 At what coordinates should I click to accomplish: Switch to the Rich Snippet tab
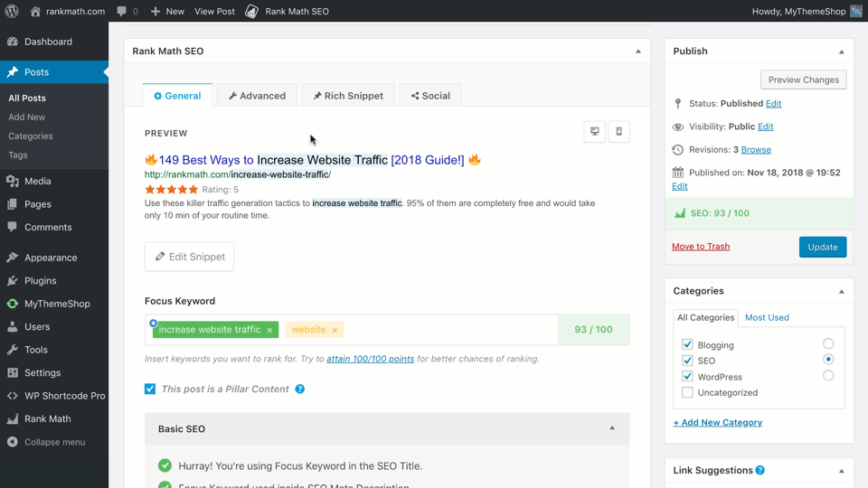coord(348,96)
